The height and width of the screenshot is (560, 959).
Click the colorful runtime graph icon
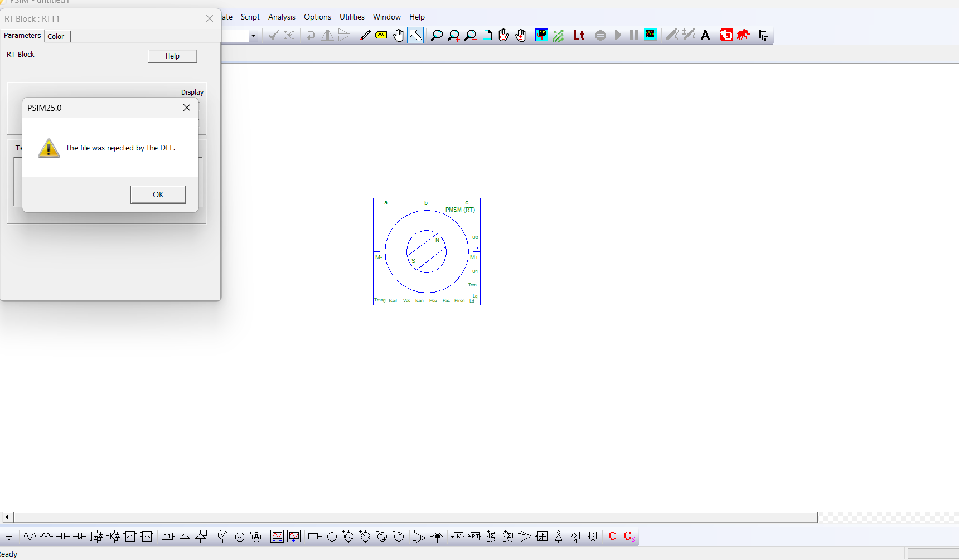coord(541,35)
